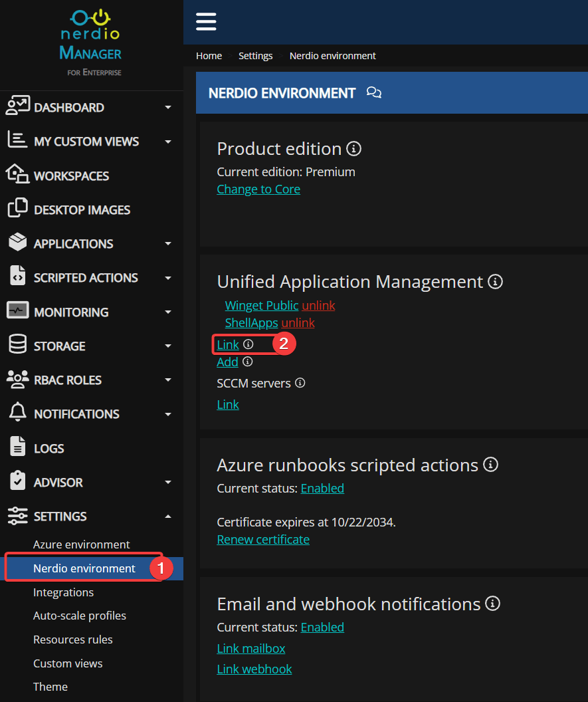Viewport: 588px width, 702px height.
Task: Click Nerdio environment breadcrumb
Action: click(x=332, y=56)
